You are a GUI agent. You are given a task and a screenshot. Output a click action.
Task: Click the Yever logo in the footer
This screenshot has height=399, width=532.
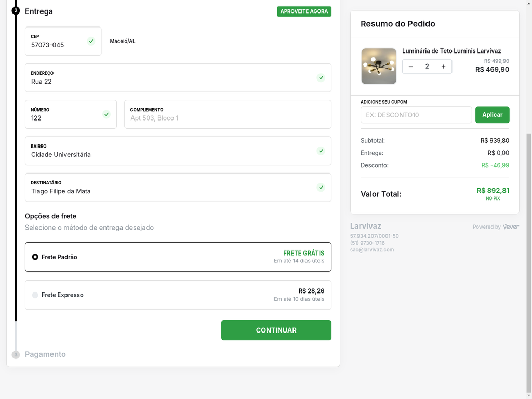[x=511, y=227]
